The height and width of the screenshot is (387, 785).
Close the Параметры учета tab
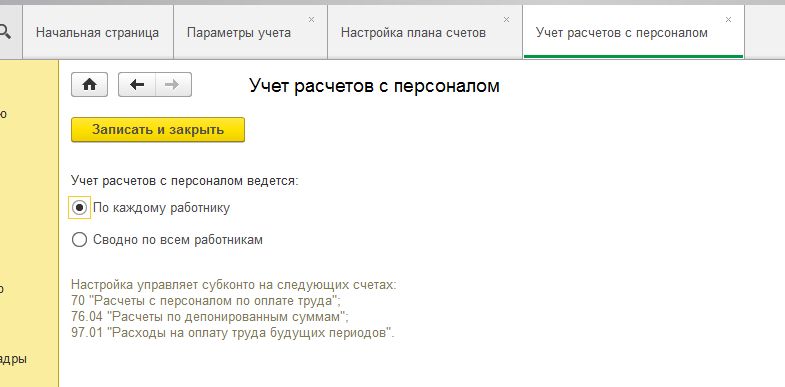point(311,20)
